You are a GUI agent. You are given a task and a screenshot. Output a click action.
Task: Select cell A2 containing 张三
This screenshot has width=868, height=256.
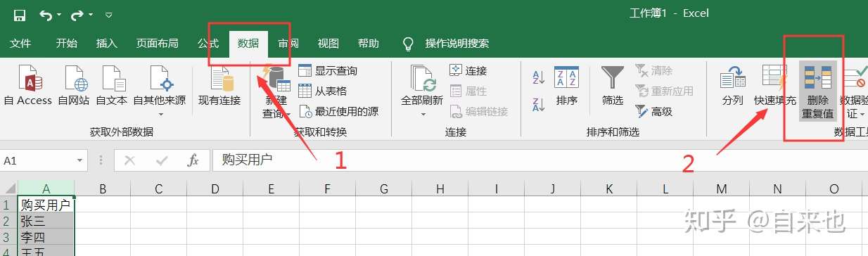click(46, 221)
